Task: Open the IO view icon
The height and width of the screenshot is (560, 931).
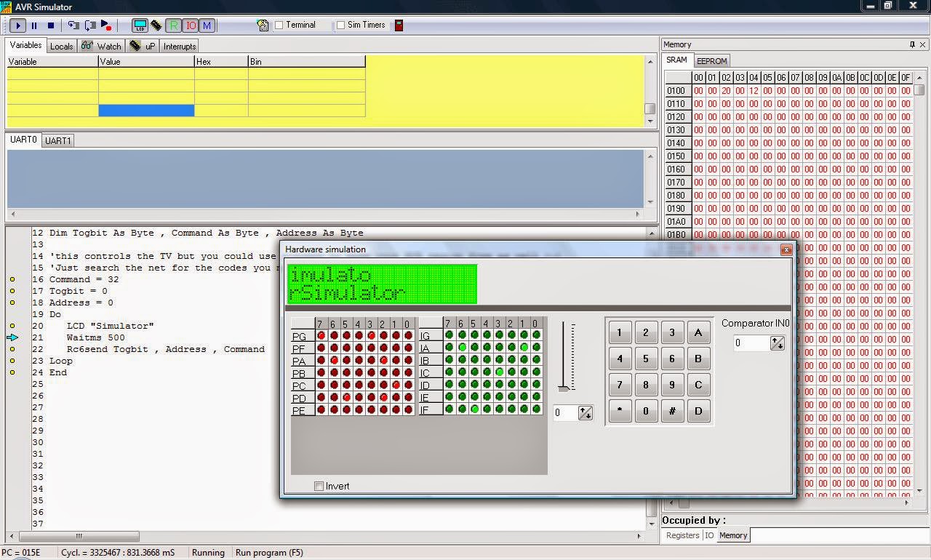Action: click(191, 25)
